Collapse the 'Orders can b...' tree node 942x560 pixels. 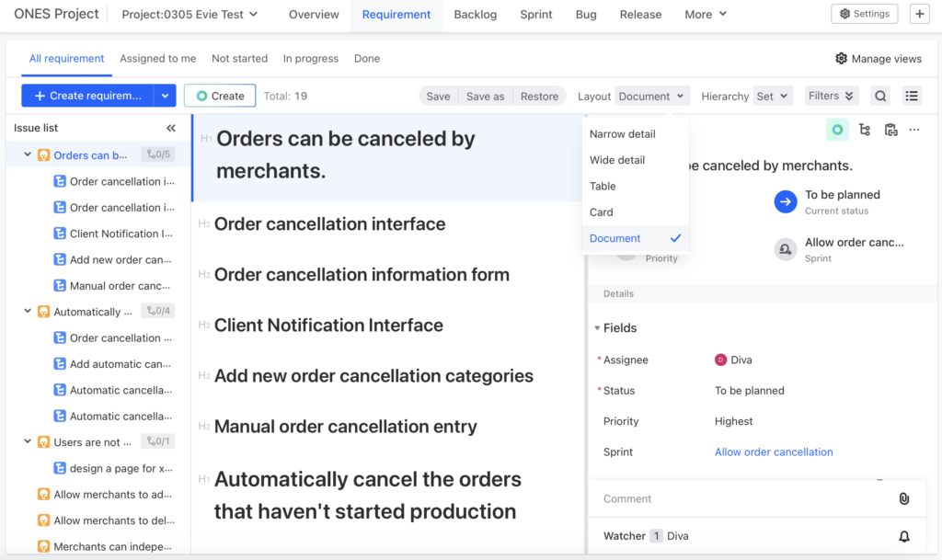[28, 155]
